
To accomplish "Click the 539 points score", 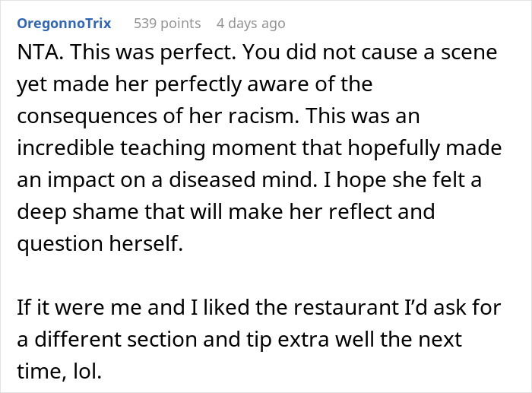I will point(167,24).
